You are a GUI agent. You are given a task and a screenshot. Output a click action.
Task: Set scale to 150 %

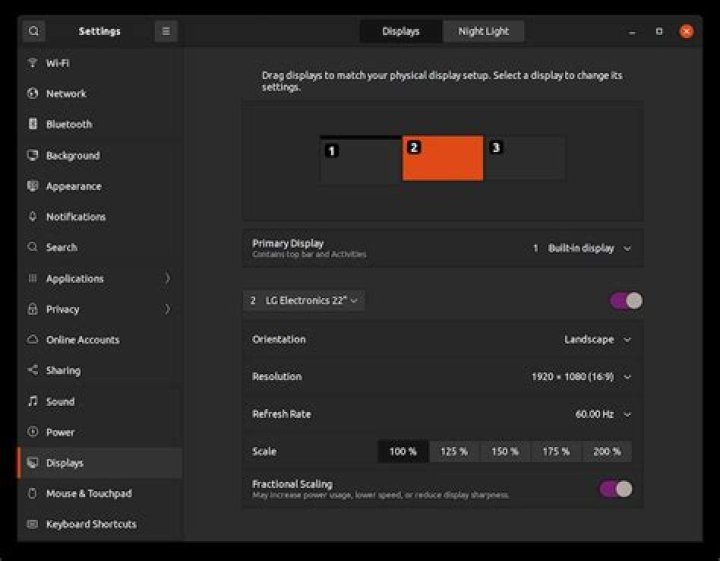pos(505,451)
